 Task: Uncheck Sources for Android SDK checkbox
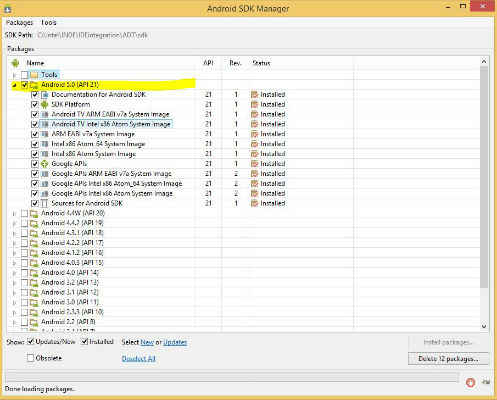(34, 203)
